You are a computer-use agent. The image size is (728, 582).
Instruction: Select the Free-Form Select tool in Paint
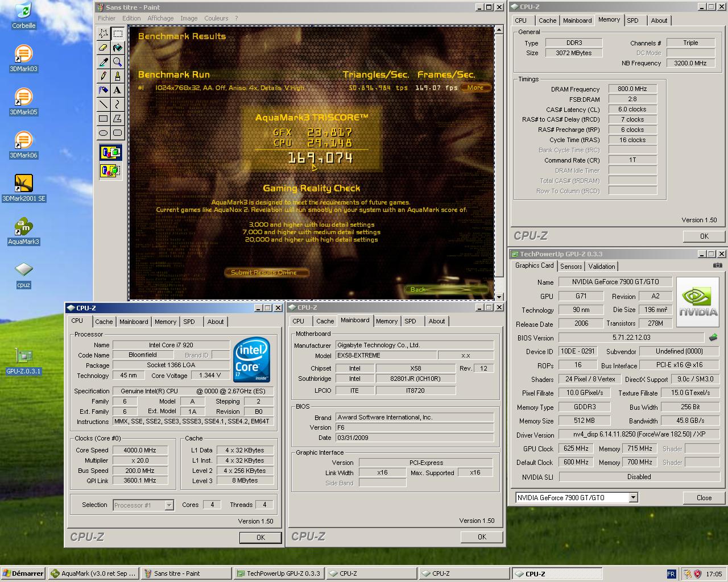(x=104, y=34)
